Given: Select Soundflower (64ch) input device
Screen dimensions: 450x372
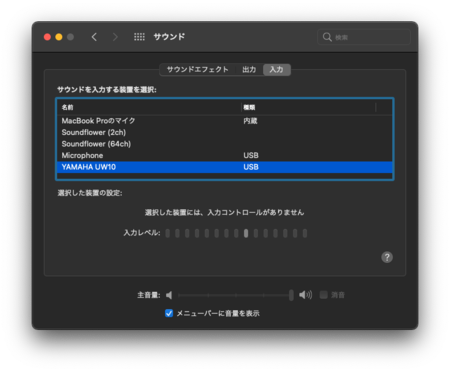Looking at the screenshot, I should pyautogui.click(x=225, y=144).
